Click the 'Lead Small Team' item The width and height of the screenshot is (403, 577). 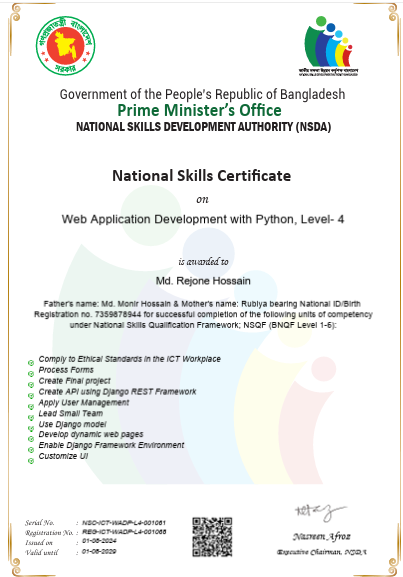(x=71, y=413)
